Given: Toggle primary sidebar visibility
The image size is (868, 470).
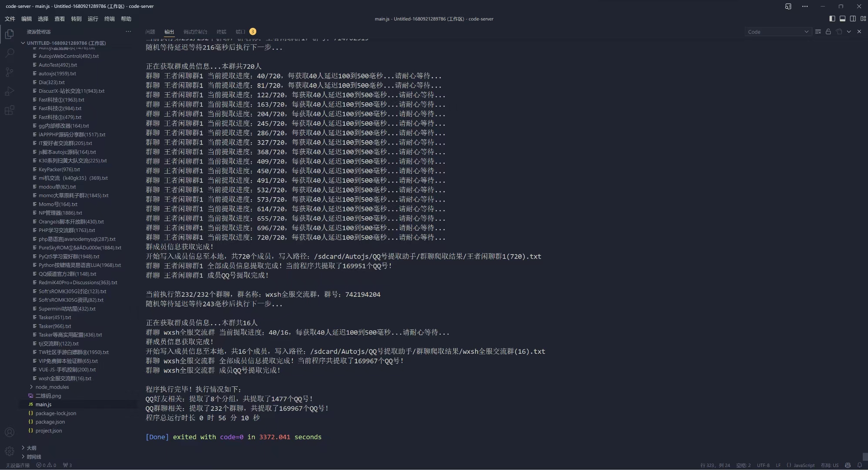Looking at the screenshot, I should [x=832, y=19].
